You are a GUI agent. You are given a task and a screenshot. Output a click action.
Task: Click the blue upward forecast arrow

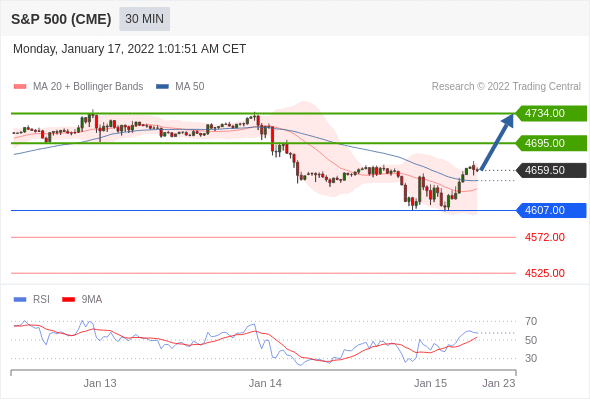497,142
